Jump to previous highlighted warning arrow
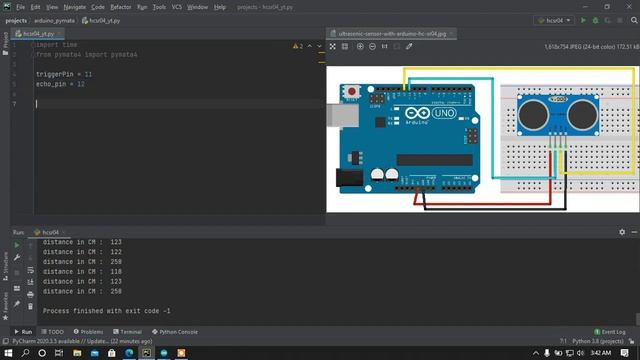The width and height of the screenshot is (640, 360). pos(310,46)
